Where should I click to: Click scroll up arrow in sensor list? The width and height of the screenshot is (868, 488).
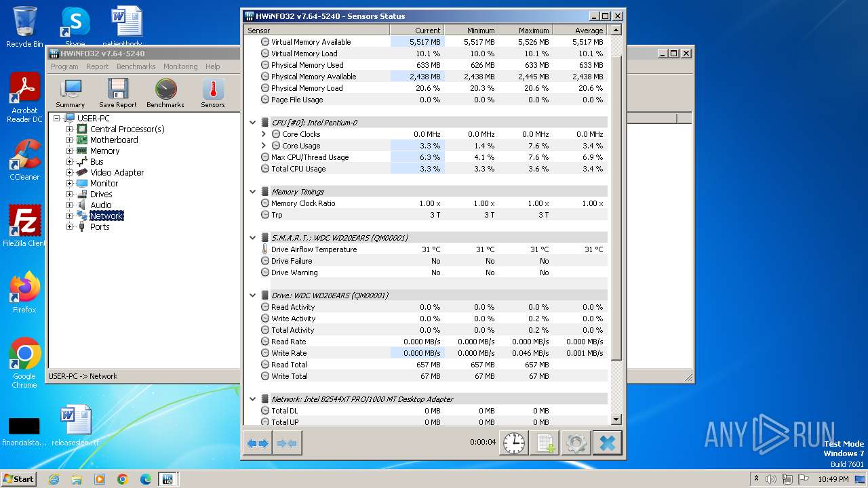pos(616,30)
